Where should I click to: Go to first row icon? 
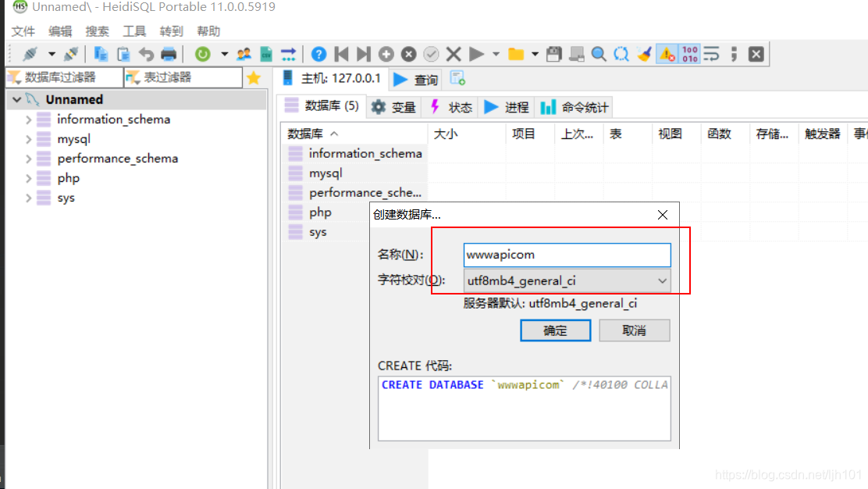tap(342, 54)
